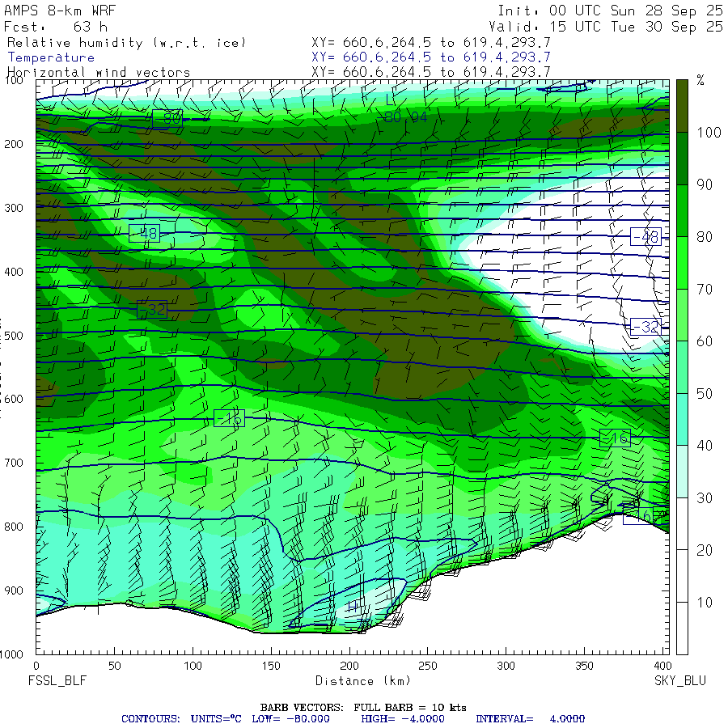Screen dimensions: 728x728
Task: Click the blue 'H' high marker near the surface
Action: coord(353,607)
